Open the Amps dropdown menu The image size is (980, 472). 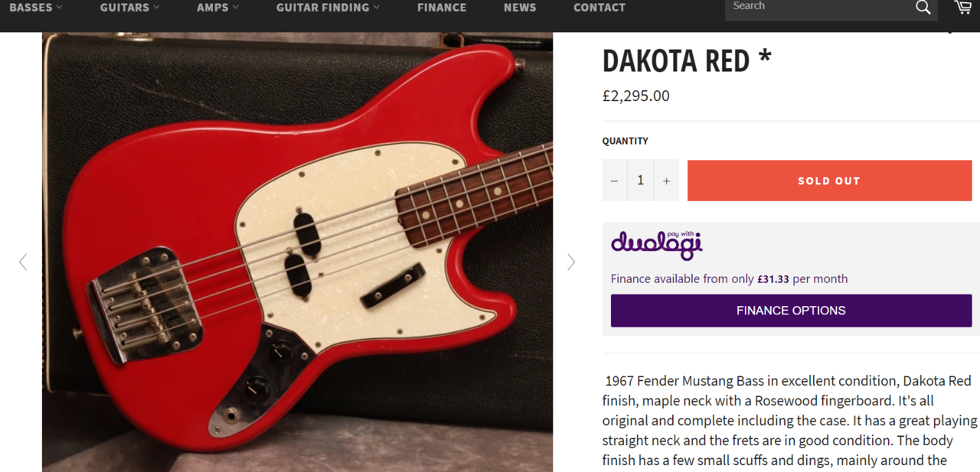[218, 8]
